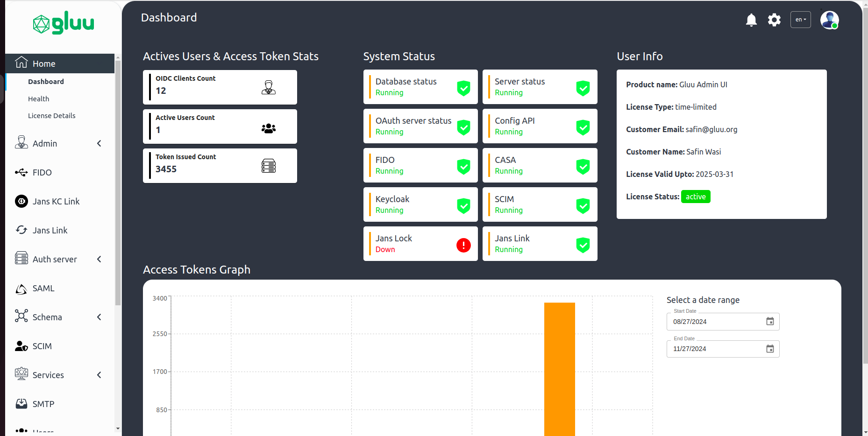Click the Jans KC Link icon
This screenshot has height=436, width=868.
tap(21, 201)
